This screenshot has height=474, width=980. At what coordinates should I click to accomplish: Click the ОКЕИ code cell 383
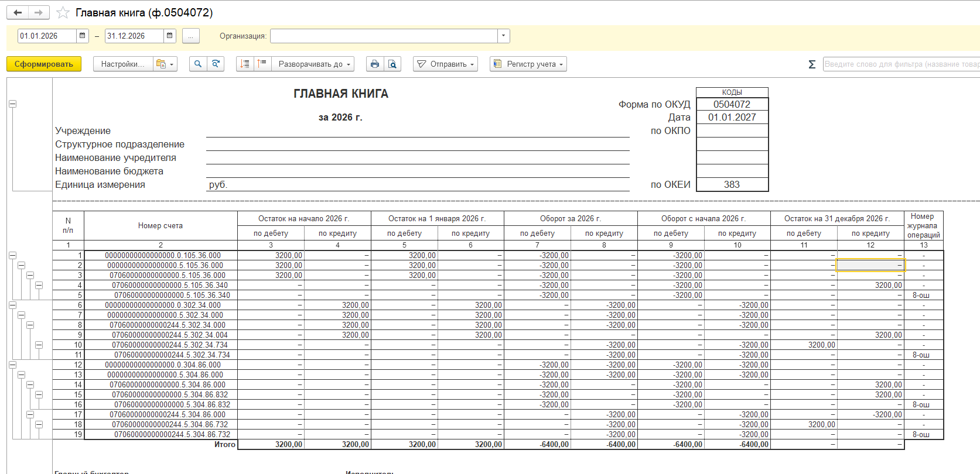pos(732,184)
